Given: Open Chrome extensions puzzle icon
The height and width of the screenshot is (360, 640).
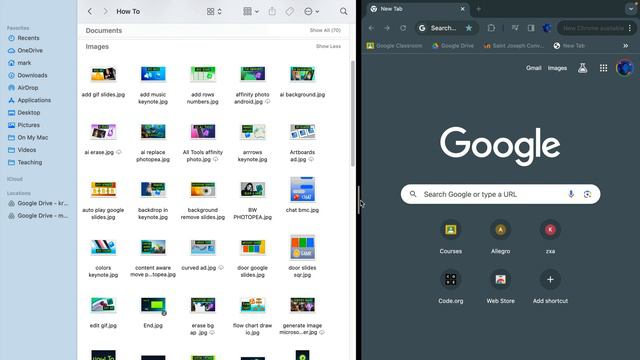Looking at the screenshot, I should 491,28.
